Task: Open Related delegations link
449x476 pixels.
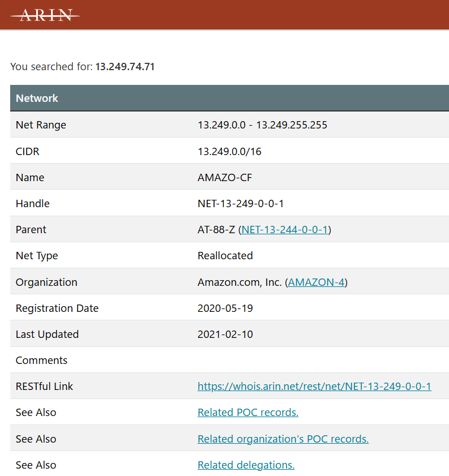Action: (246, 465)
